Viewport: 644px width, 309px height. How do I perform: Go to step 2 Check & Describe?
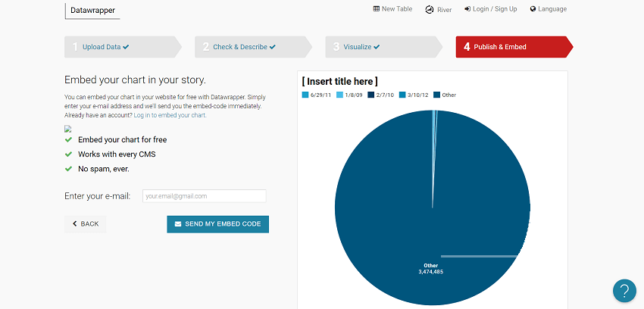pyautogui.click(x=253, y=47)
